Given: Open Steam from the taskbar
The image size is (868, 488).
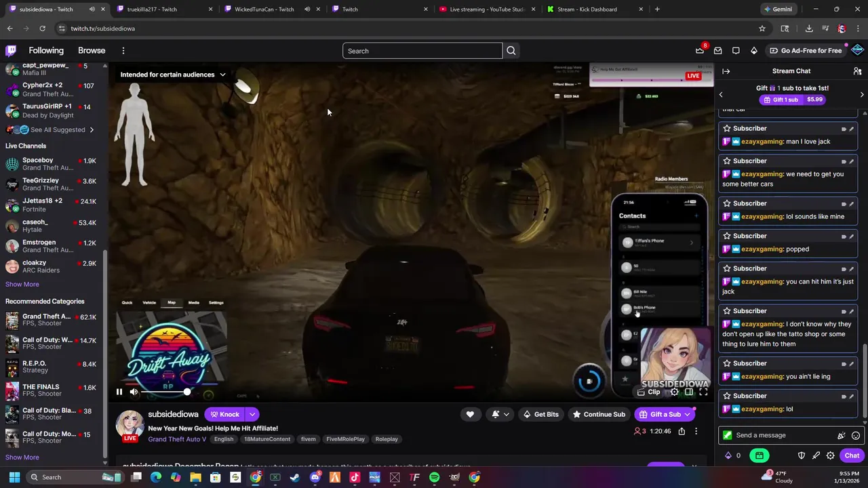Looking at the screenshot, I should tap(295, 477).
